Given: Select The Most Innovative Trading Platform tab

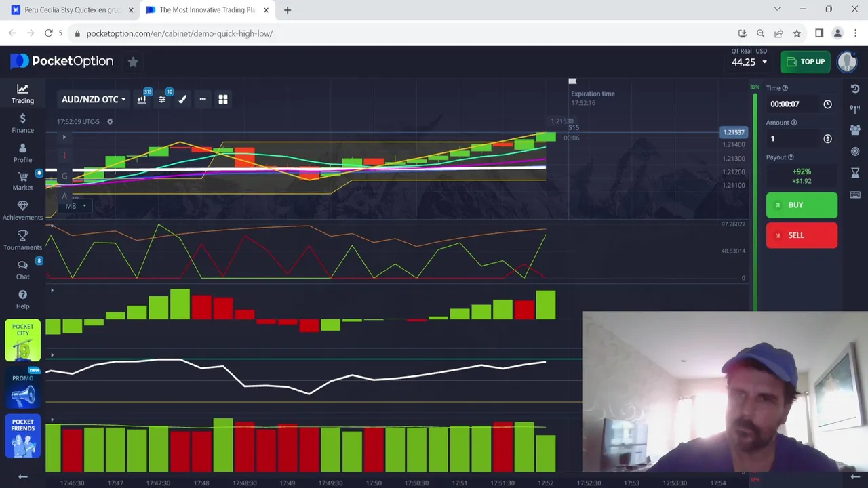Looking at the screenshot, I should [208, 10].
